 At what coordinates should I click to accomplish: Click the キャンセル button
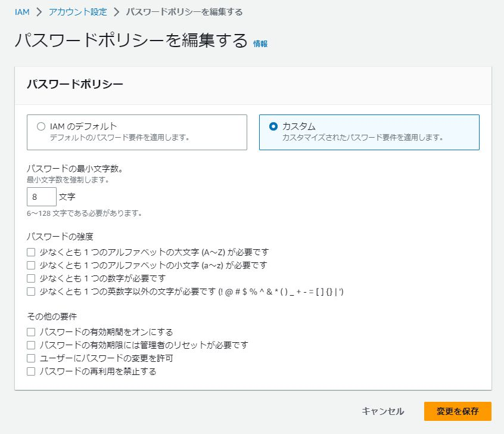point(382,411)
